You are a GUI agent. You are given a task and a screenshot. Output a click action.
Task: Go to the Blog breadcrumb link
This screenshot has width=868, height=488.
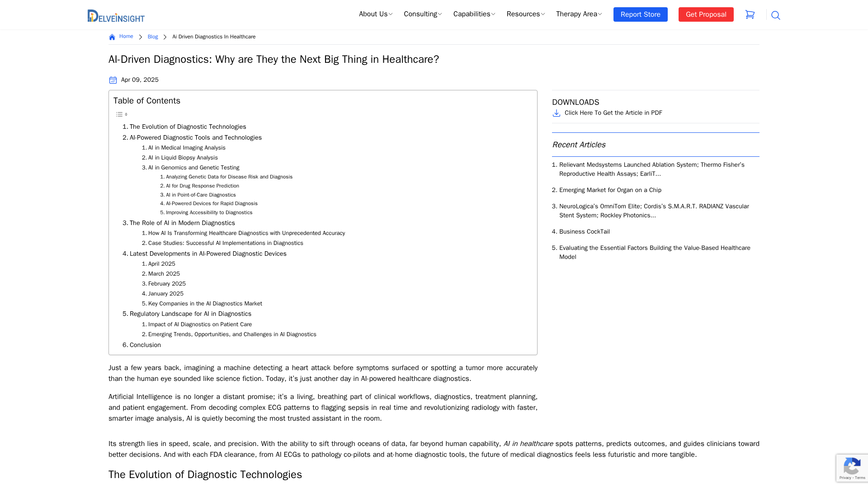pos(153,37)
